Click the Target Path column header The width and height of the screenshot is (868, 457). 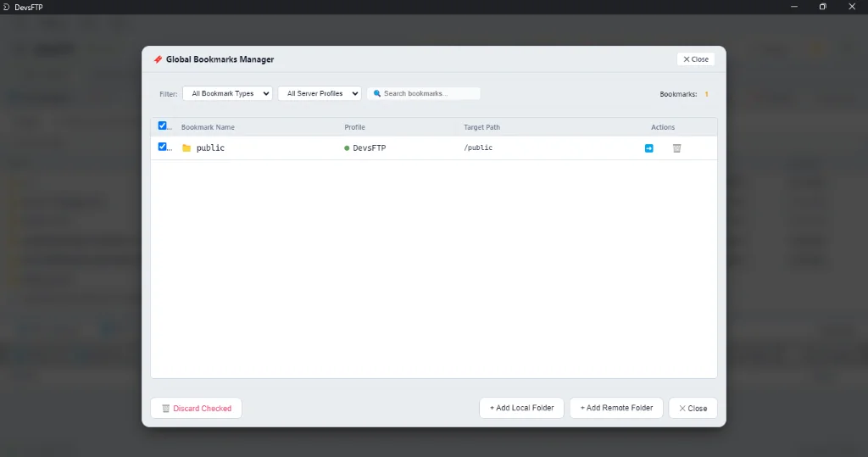point(481,127)
